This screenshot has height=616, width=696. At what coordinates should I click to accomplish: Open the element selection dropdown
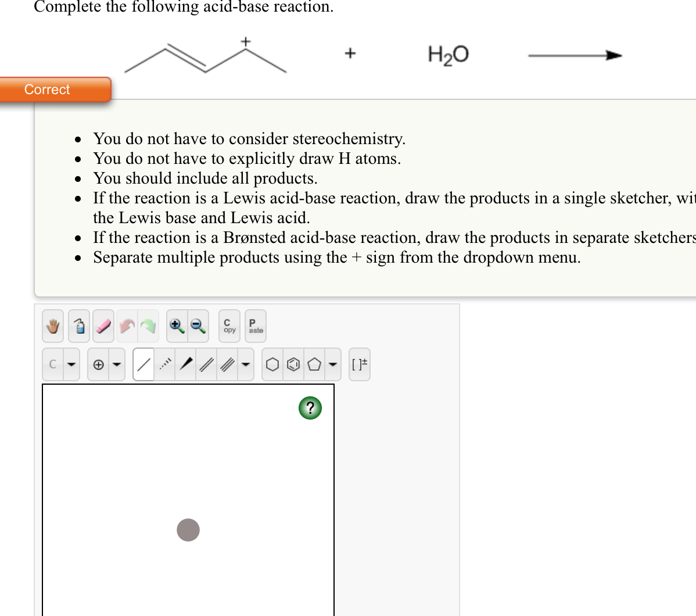tap(71, 364)
